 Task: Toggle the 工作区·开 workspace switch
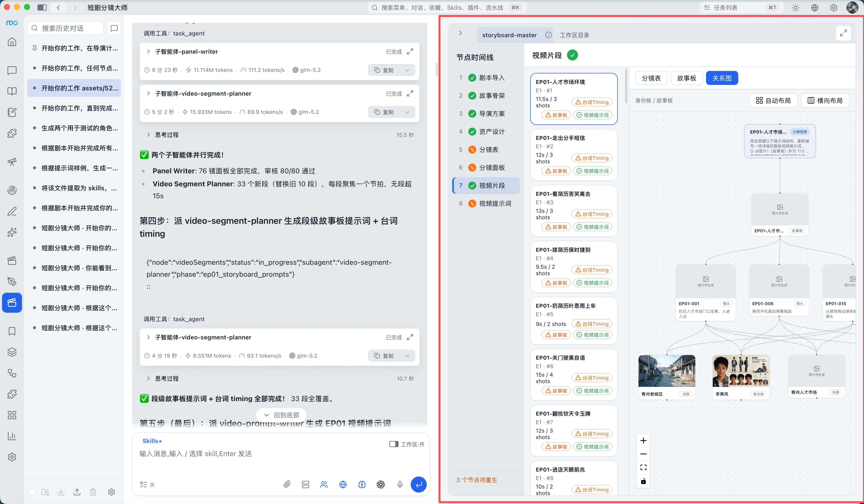coord(407,444)
